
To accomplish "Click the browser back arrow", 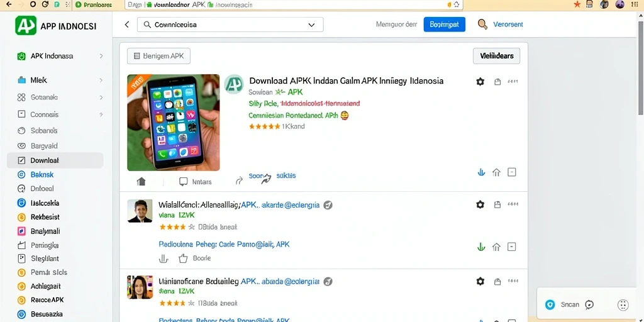I will 9,4.
